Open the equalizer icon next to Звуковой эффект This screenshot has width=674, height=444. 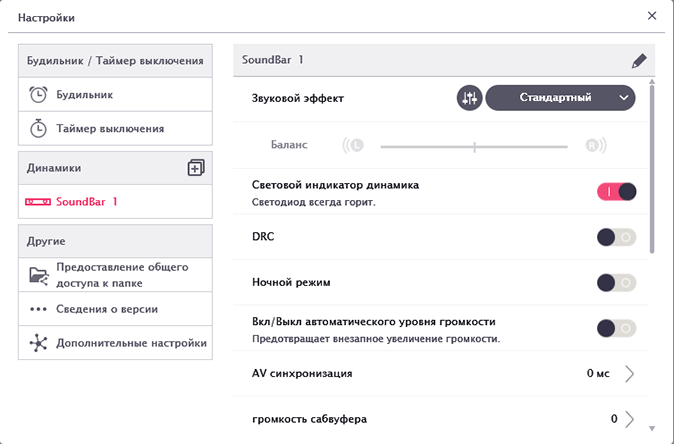coord(469,98)
